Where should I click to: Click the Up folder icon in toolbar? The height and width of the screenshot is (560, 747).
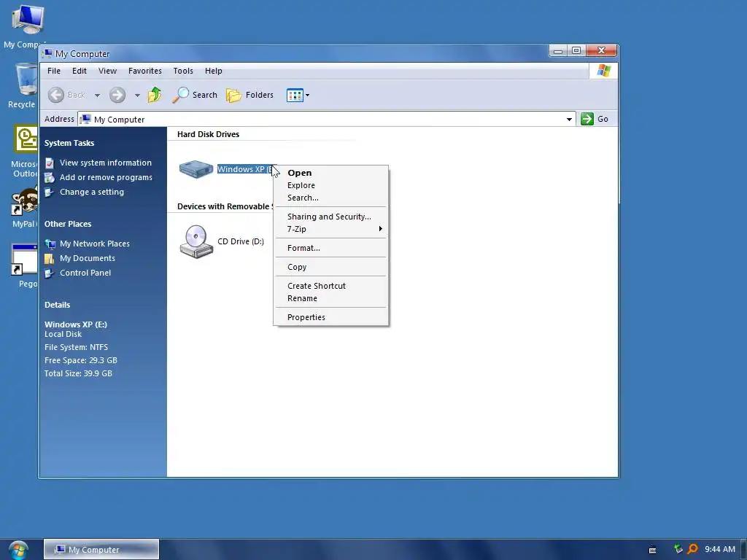tap(155, 95)
